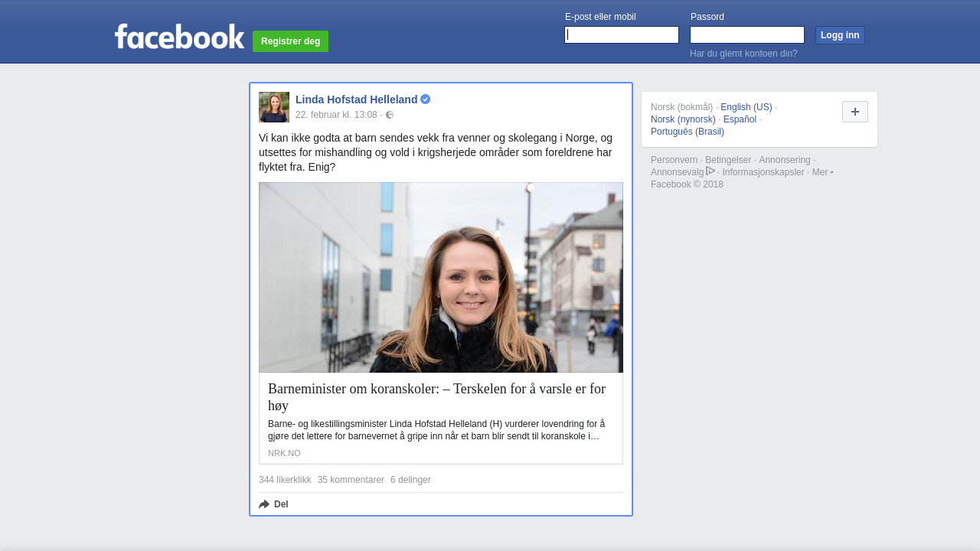Image resolution: width=980 pixels, height=551 pixels.
Task: Open Linda Hofstad Helleland's profile picture
Action: tap(274, 107)
